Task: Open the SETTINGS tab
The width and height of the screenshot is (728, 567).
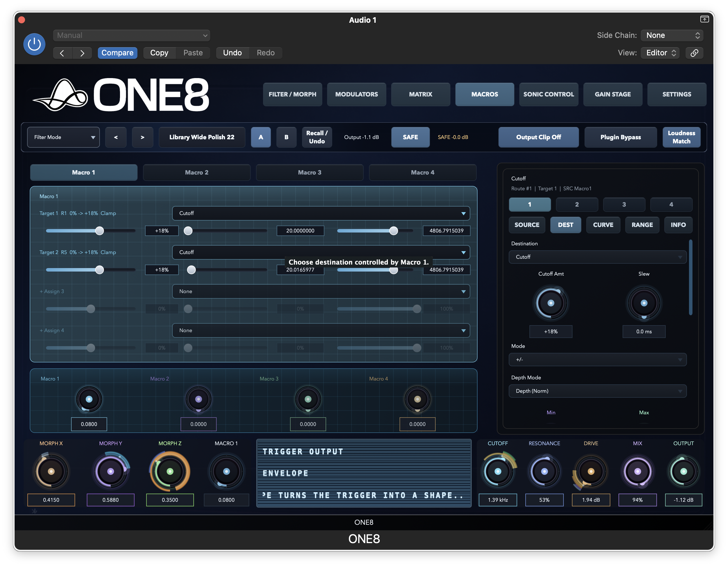Action: click(x=676, y=94)
